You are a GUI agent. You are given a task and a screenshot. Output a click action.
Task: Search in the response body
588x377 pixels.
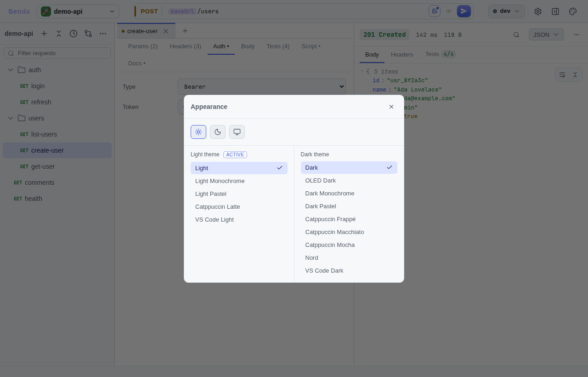coord(516,34)
